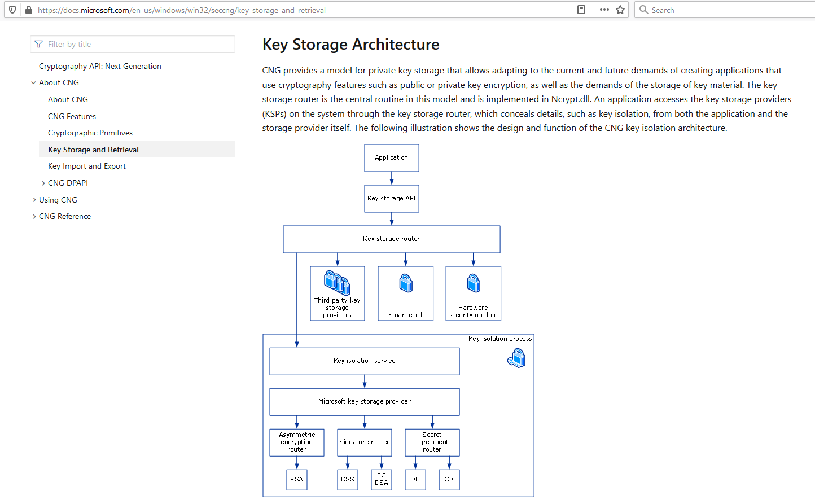Click the Hardware security module lock icon

[474, 283]
